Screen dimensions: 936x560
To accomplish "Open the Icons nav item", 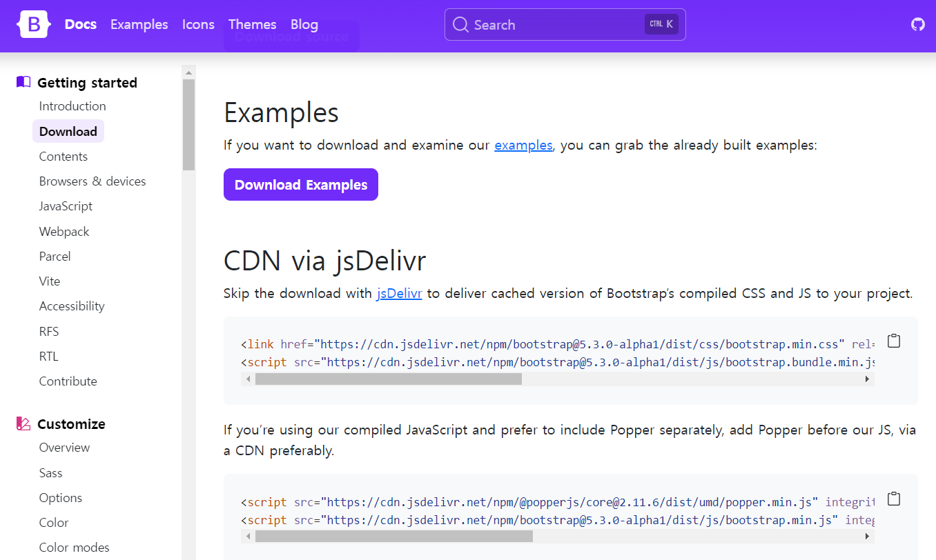I will 198,24.
